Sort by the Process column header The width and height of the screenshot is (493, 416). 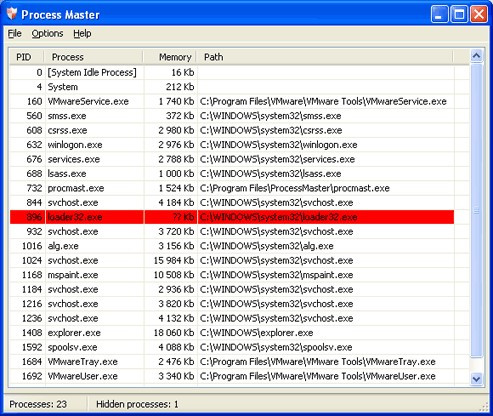[x=94, y=57]
